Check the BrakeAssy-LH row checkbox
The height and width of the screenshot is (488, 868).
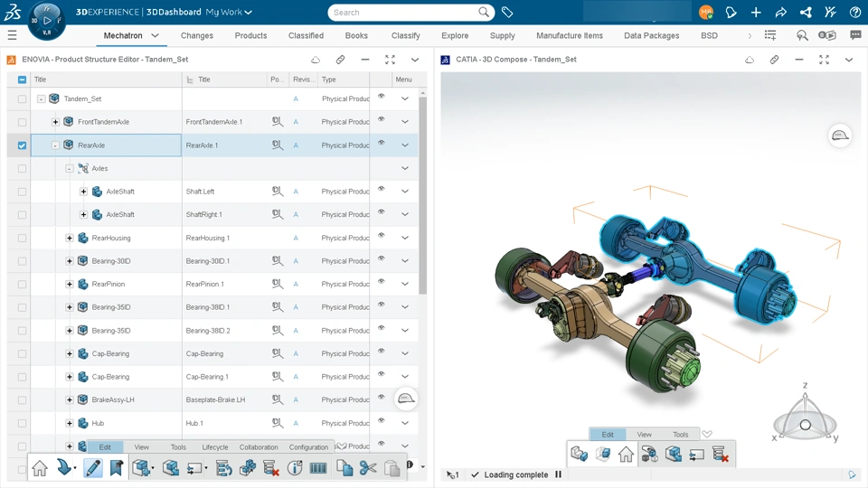point(22,400)
